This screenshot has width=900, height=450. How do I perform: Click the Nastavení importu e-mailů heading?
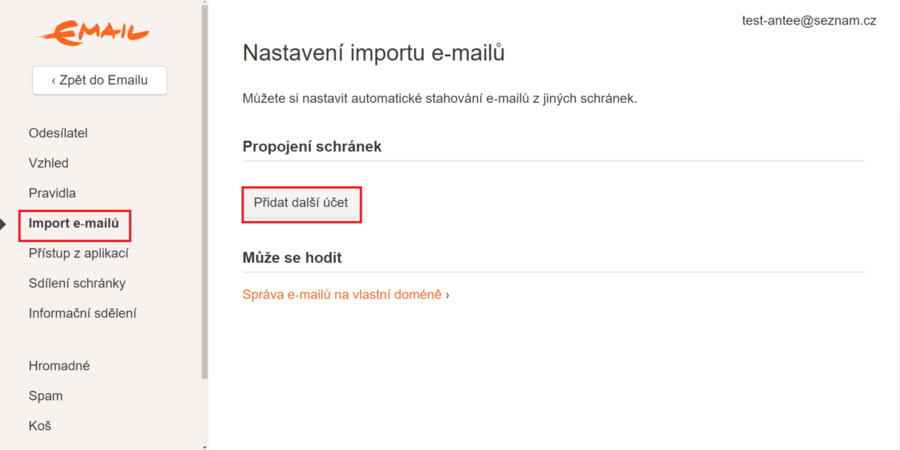[x=374, y=53]
